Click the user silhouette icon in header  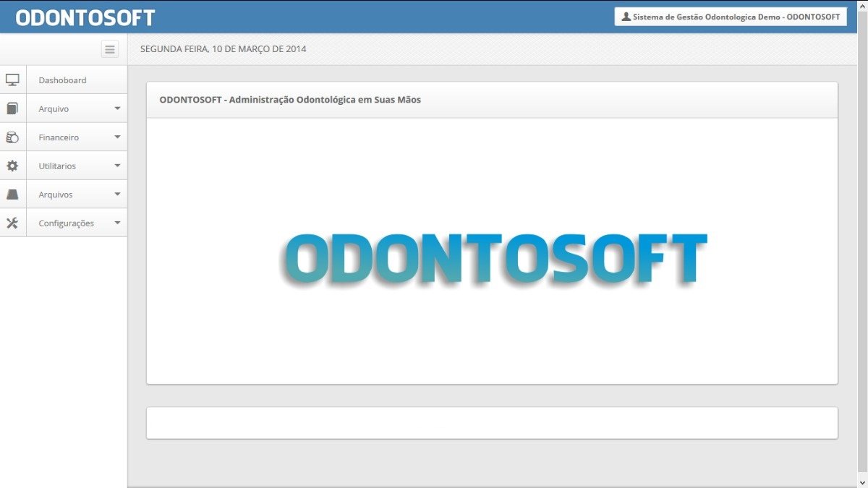[626, 16]
